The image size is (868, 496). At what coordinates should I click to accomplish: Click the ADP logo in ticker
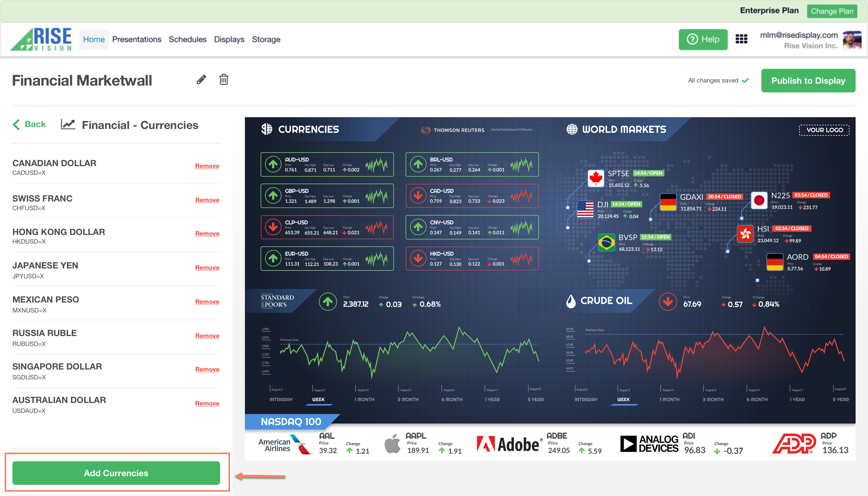794,444
